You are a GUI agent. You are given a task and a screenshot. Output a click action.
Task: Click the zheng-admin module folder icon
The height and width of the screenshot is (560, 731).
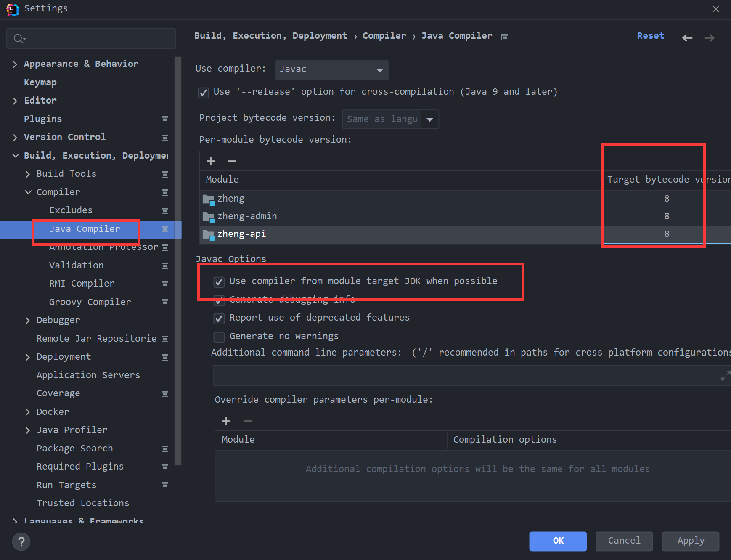208,217
